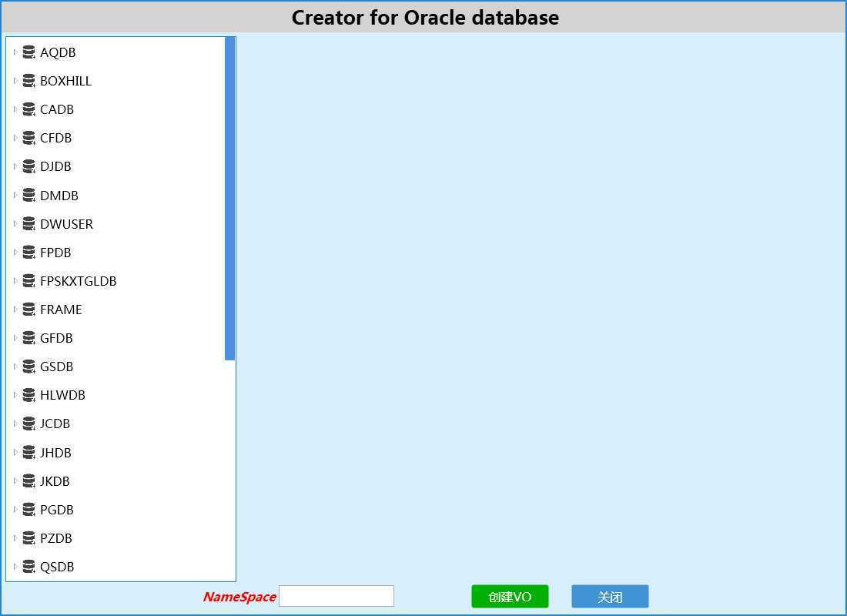
Task: Click the GFDB database icon
Action: [x=28, y=338]
